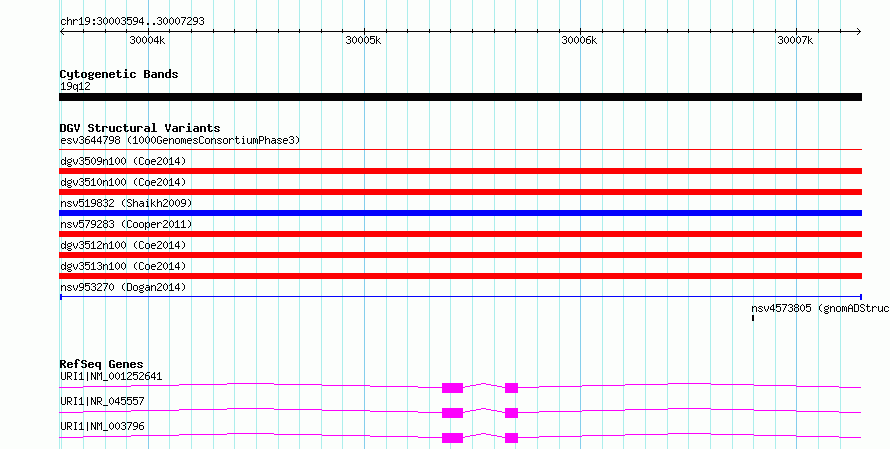Click the right arrowhead of the ruler
The image size is (890, 449).
859,32
